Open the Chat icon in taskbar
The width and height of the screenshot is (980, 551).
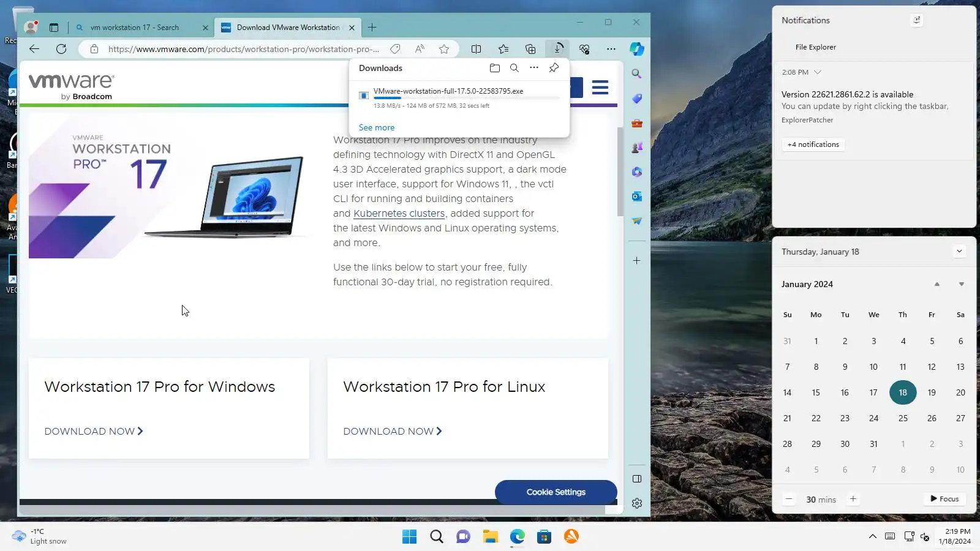point(463,537)
